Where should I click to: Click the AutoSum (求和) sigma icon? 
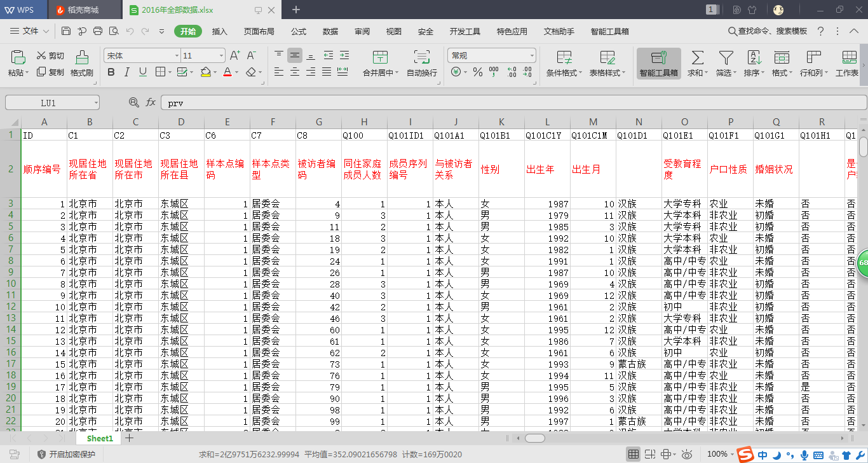point(697,58)
